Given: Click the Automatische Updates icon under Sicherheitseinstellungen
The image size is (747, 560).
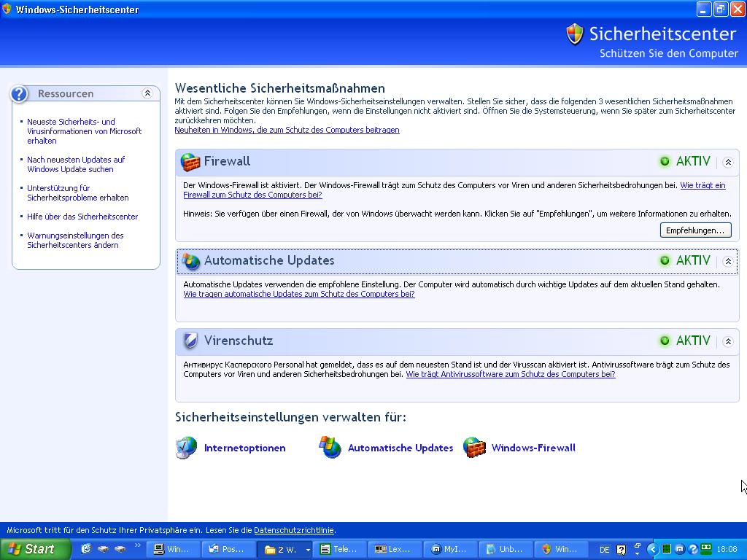Looking at the screenshot, I should pos(330,448).
